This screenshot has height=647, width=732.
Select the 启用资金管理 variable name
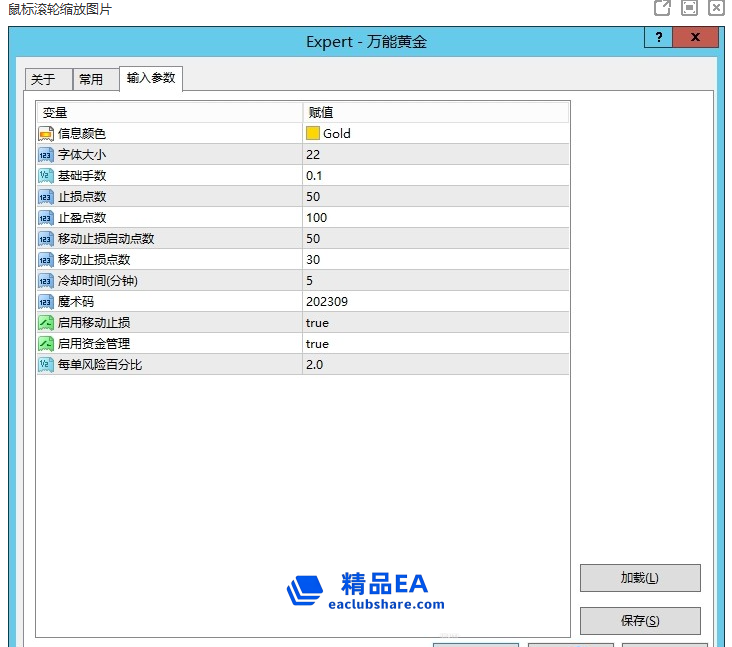tap(94, 344)
